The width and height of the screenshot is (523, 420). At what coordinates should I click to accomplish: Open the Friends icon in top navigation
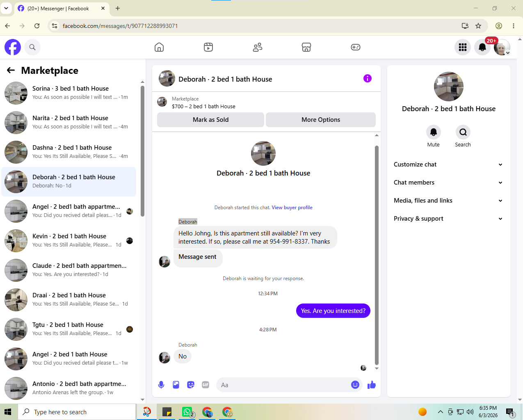tap(258, 47)
